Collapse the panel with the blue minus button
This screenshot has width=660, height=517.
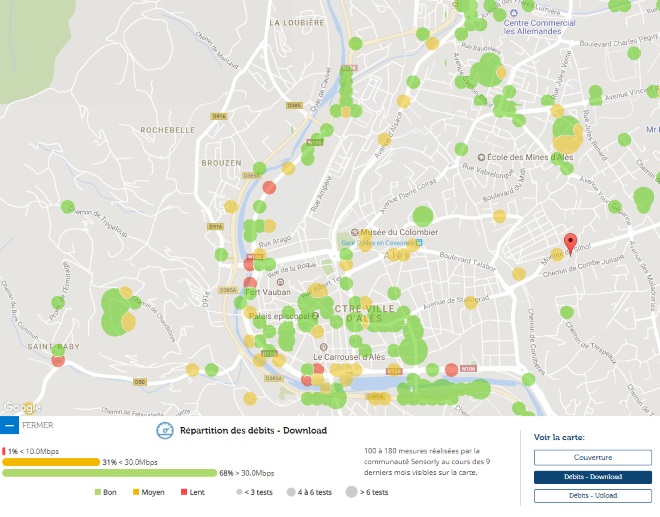10,425
